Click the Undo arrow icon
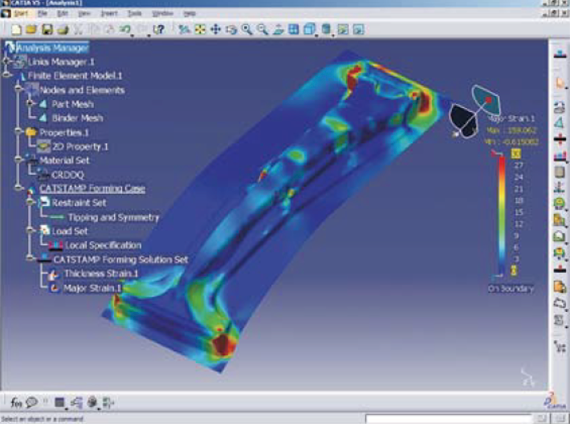Viewport: 570px width, 424px height. [125, 29]
